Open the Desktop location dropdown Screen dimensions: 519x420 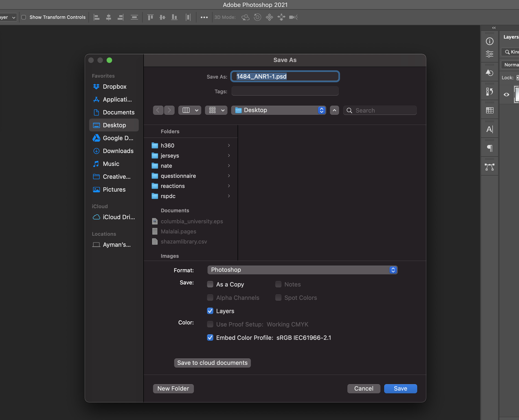(x=278, y=110)
